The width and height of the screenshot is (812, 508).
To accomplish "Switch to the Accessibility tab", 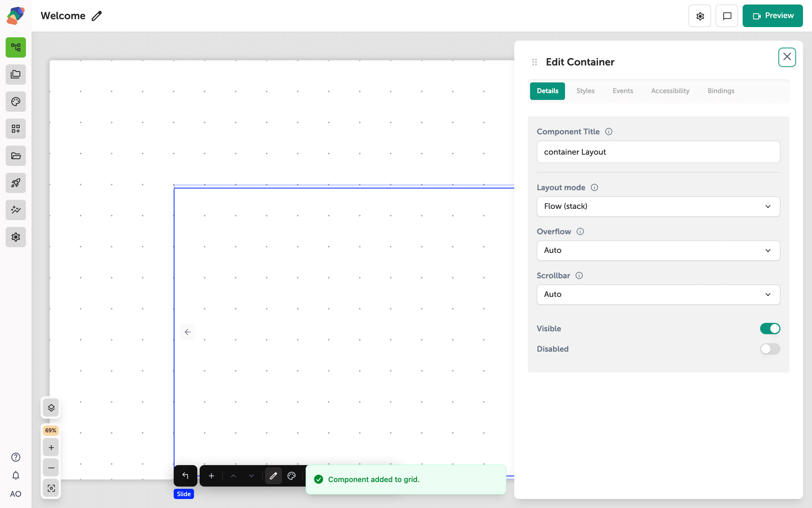I will [x=670, y=91].
